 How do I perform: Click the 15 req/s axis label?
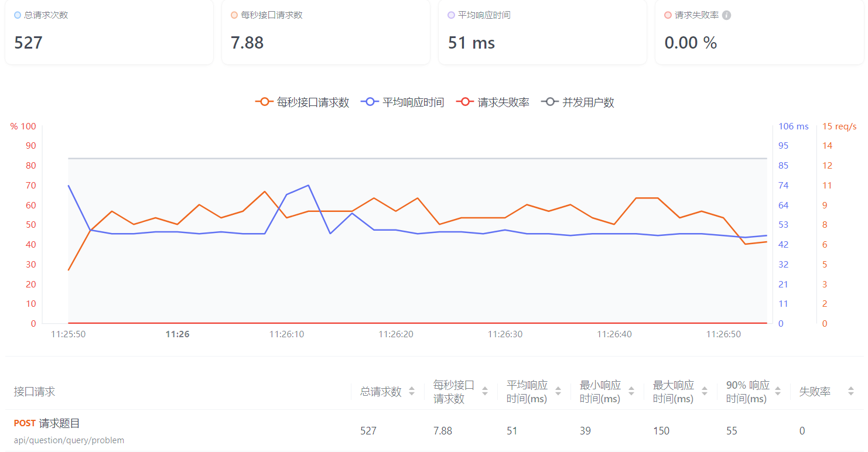tap(839, 126)
